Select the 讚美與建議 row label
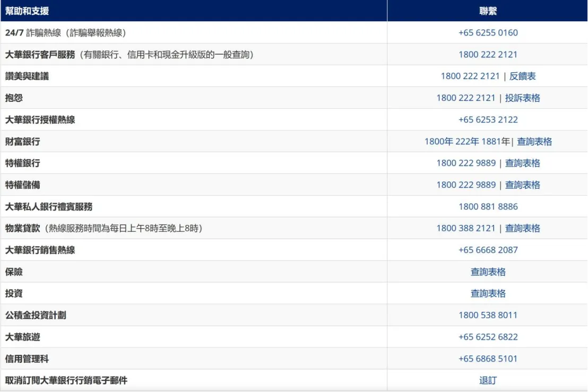The image size is (588, 392). pos(27,76)
